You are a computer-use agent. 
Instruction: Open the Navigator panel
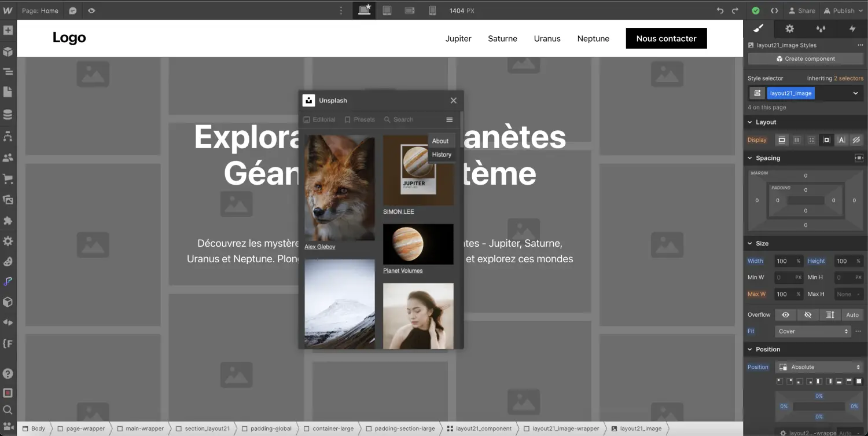8,71
